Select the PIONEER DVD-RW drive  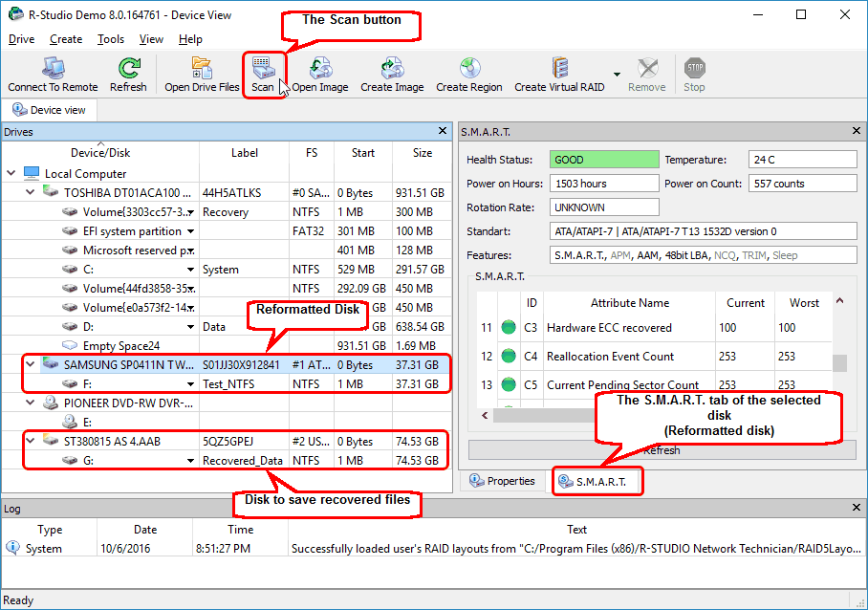(128, 403)
